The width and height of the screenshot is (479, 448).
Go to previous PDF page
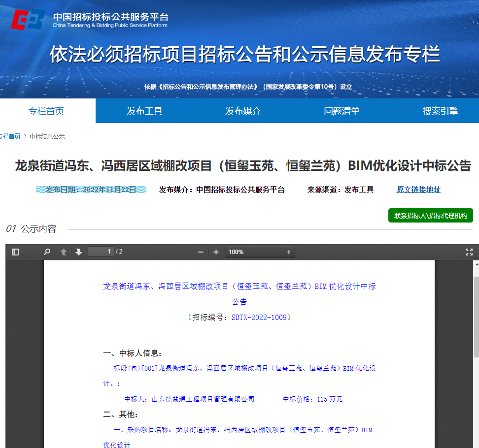click(x=64, y=252)
